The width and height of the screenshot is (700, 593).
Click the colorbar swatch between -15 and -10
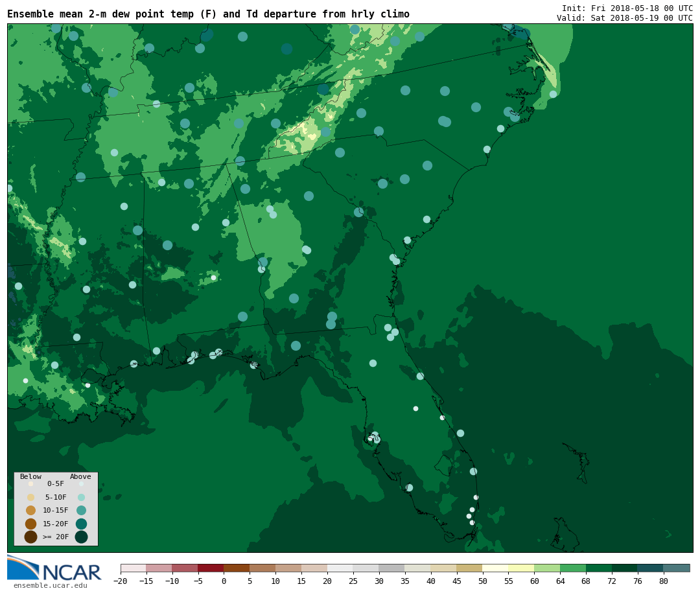click(x=159, y=568)
